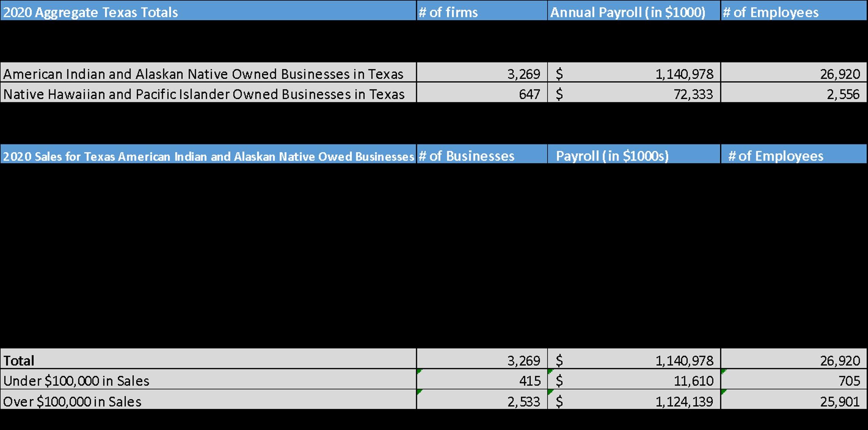Image resolution: width=868 pixels, height=430 pixels.
Task: Click the '# of firms' column header
Action: 482,11
